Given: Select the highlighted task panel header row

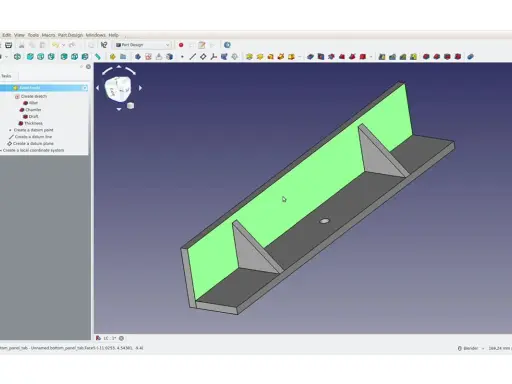Looking at the screenshot, I should pyautogui.click(x=44, y=88).
